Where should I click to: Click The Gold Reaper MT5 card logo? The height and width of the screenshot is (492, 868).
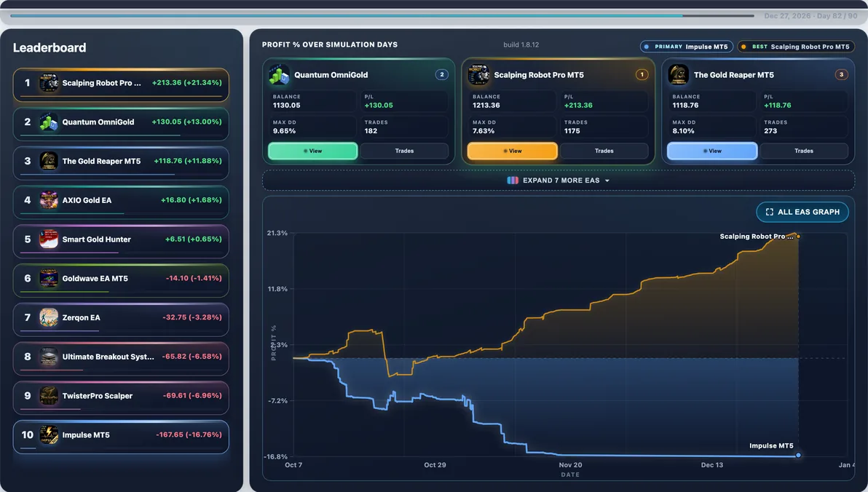tap(679, 75)
